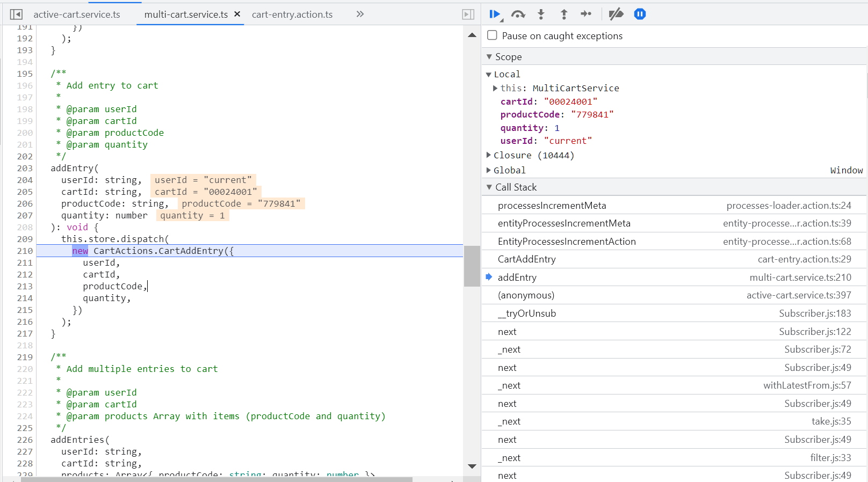Open processes-loader.action.ts:24 source link
Viewport: 868px width, 482px height.
coord(789,206)
